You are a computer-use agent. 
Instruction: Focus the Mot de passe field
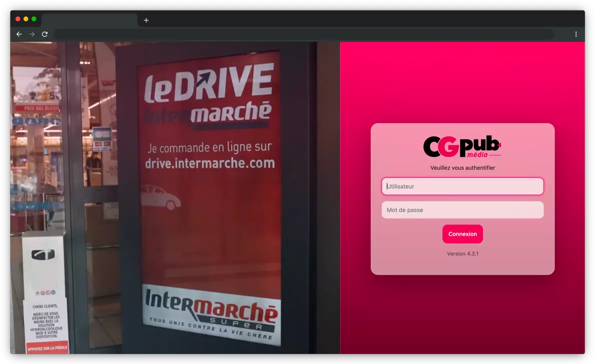point(462,210)
